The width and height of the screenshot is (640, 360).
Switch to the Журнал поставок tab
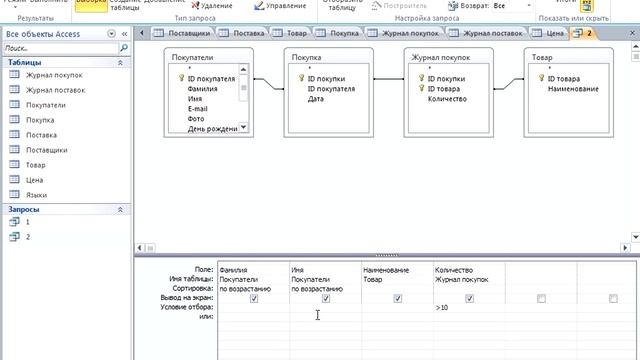coord(487,33)
